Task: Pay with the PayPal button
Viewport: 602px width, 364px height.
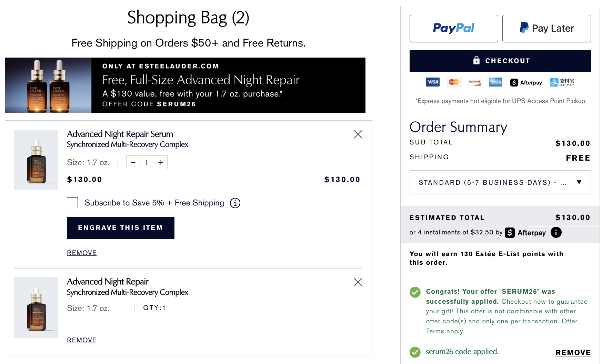Action: pyautogui.click(x=454, y=29)
